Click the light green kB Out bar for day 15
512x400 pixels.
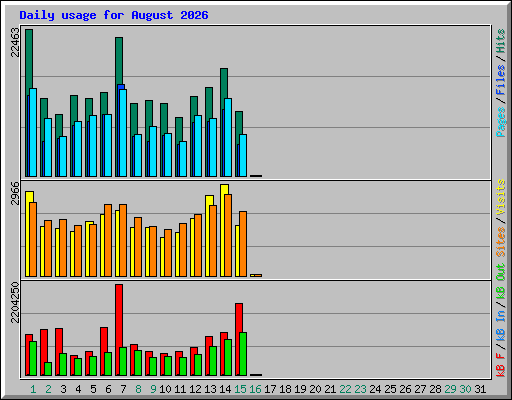coord(243,354)
